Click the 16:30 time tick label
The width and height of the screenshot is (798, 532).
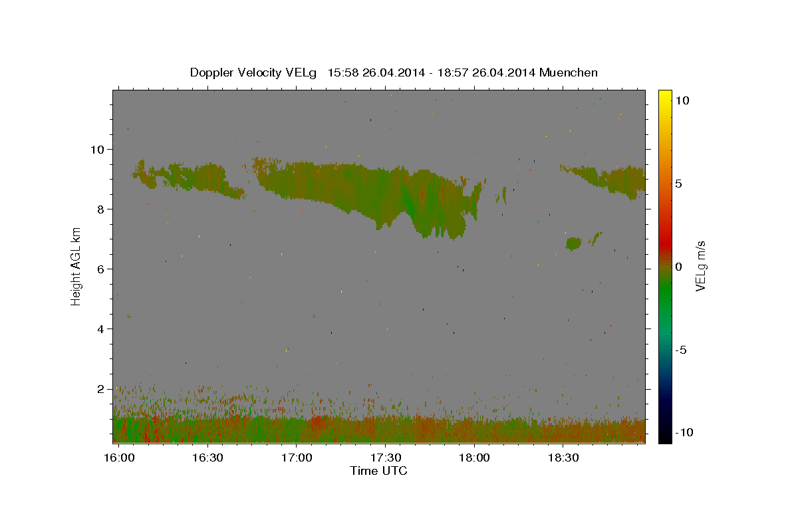click(207, 458)
